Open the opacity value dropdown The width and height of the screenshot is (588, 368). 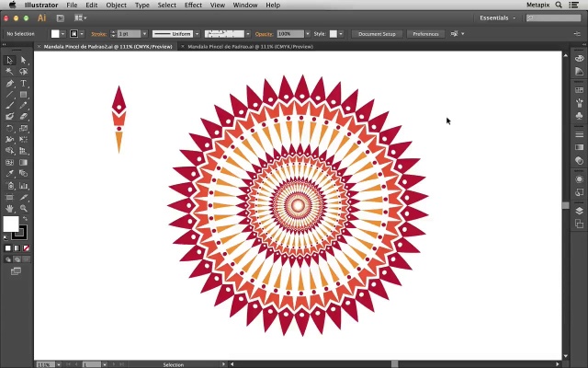[x=308, y=34]
